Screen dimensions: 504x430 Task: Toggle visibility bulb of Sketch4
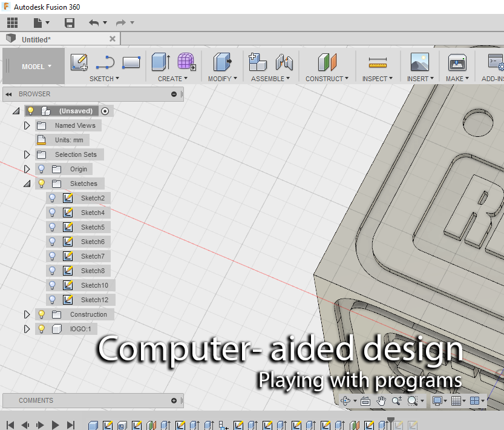[52, 213]
